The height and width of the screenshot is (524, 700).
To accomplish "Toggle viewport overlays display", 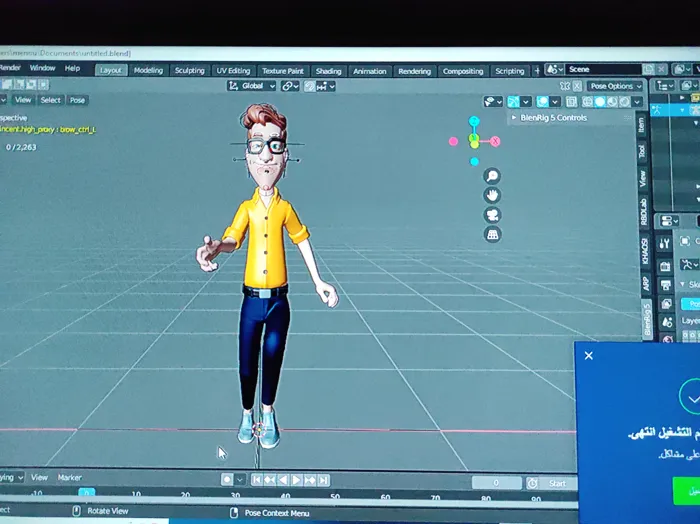I will [x=542, y=102].
